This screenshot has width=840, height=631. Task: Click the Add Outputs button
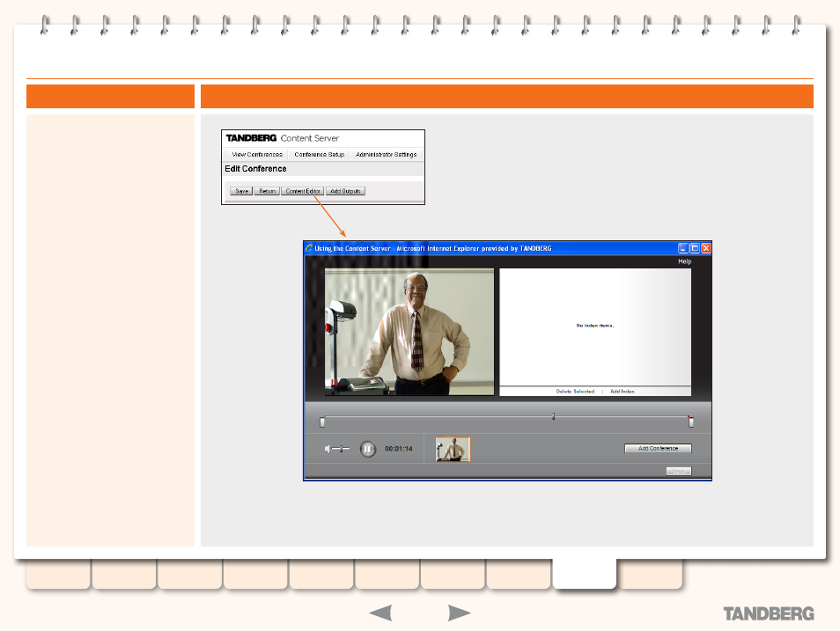pyautogui.click(x=345, y=191)
